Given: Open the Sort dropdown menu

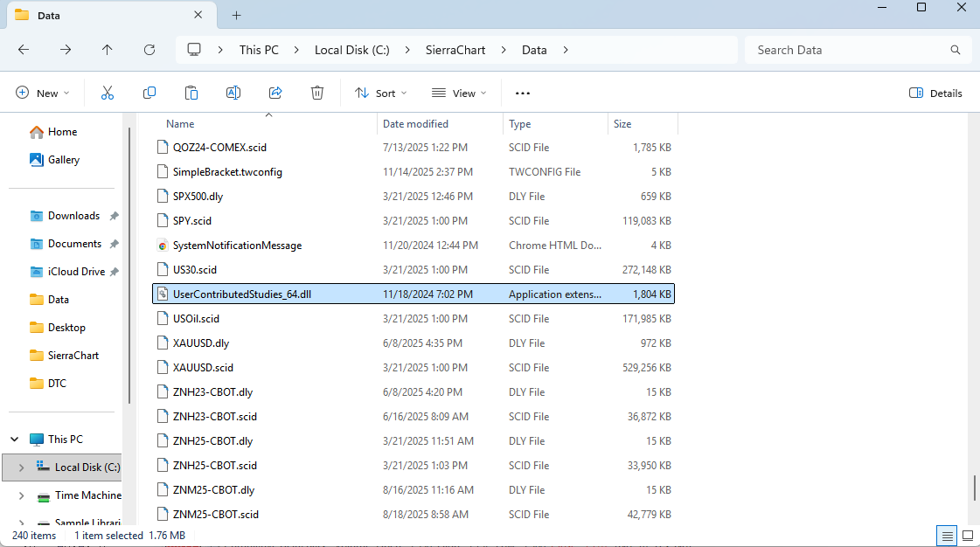Looking at the screenshot, I should click(x=380, y=93).
